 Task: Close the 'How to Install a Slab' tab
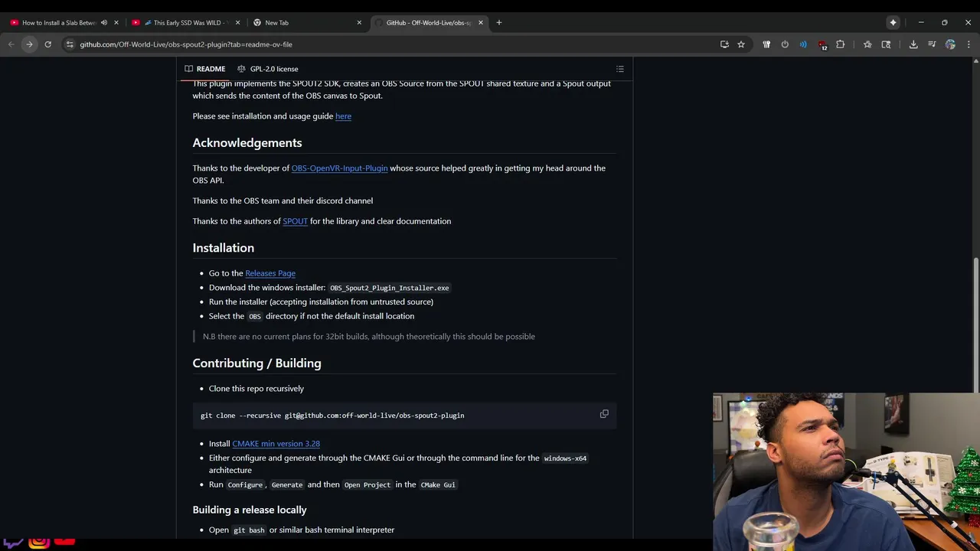[116, 23]
